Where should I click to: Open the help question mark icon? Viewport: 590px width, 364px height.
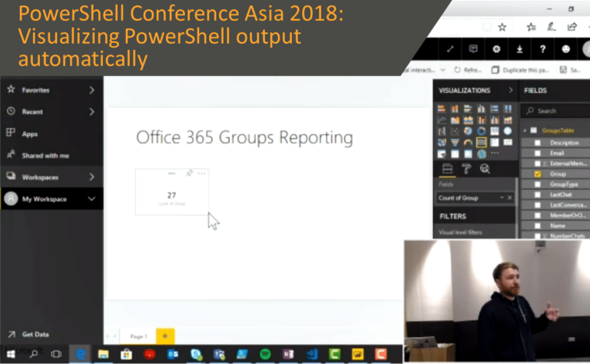pos(542,49)
